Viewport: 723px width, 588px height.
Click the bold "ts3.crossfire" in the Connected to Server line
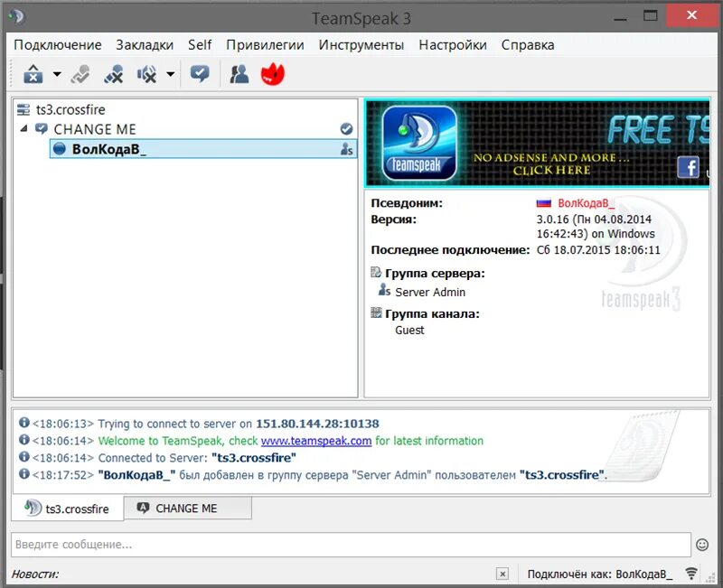[x=254, y=458]
